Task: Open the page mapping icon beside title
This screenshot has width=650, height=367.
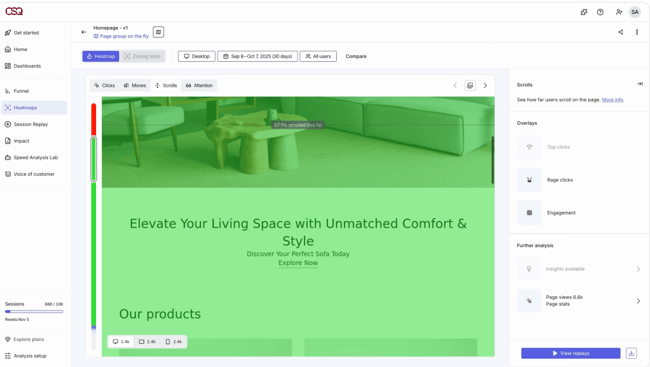Action: (x=158, y=32)
